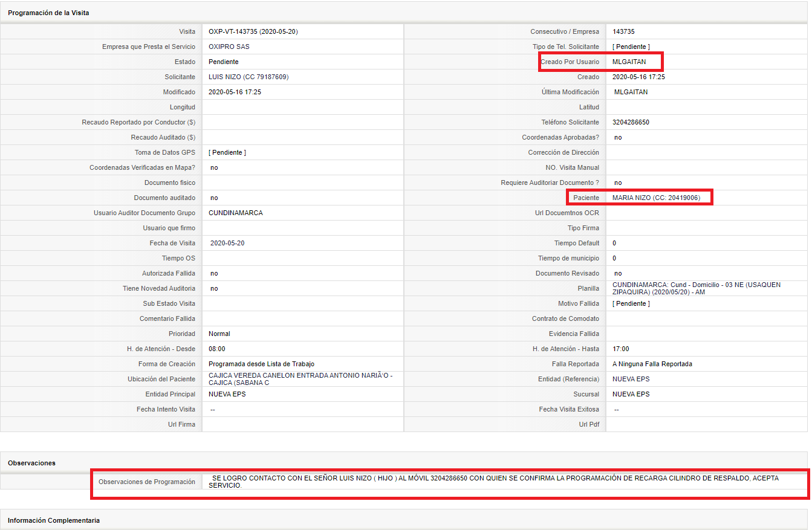
Task: Click the 'Evidencia Fallida' label
Action: pyautogui.click(x=574, y=334)
